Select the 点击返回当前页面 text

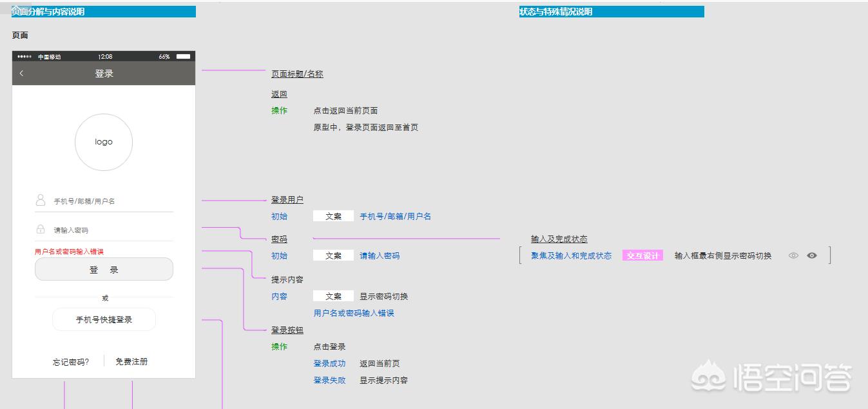[x=345, y=111]
